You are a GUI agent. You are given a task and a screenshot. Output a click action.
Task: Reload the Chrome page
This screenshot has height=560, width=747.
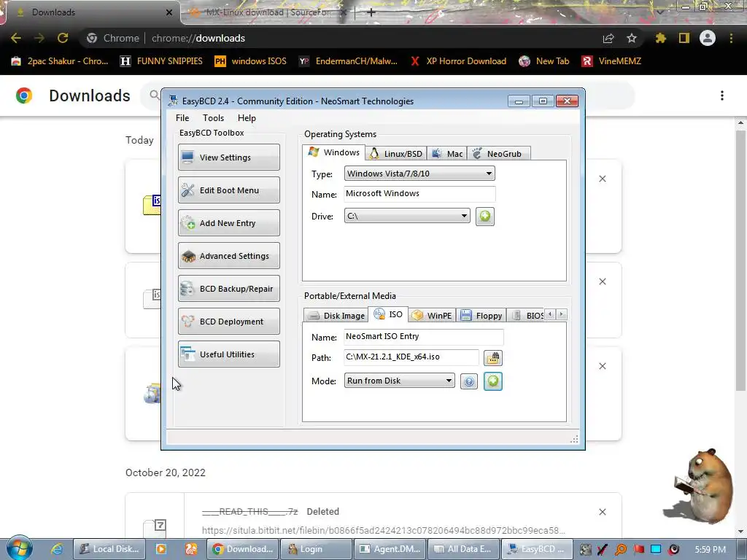[x=63, y=38]
